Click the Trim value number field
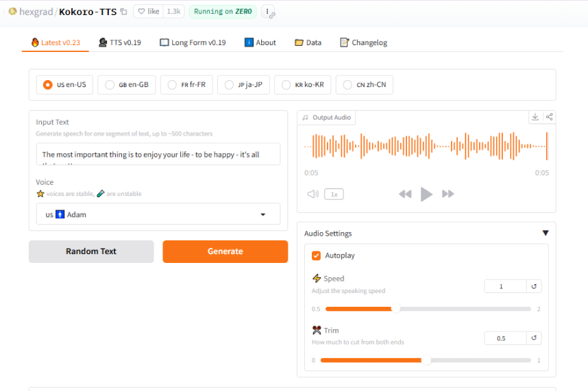Viewport: 588px width, 391px height. pos(505,338)
